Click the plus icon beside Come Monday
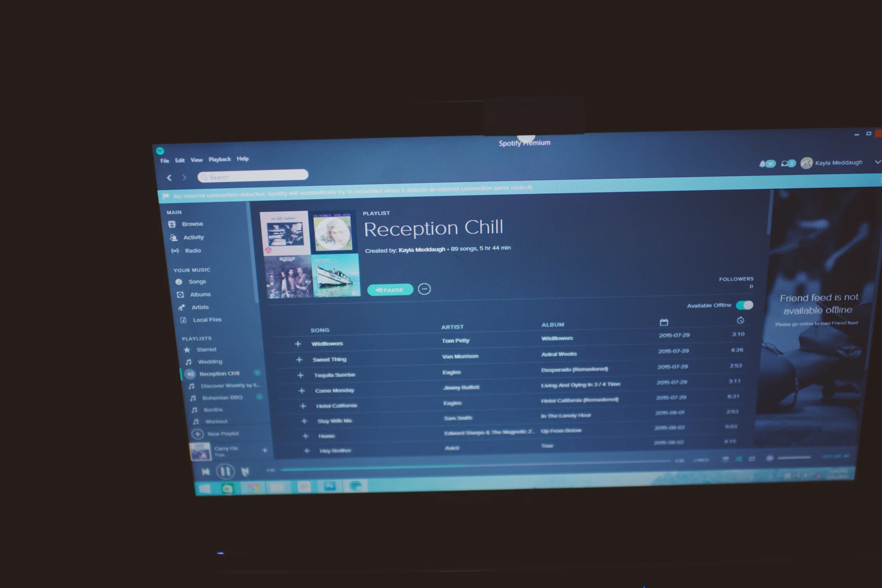The image size is (882, 588). pyautogui.click(x=302, y=391)
